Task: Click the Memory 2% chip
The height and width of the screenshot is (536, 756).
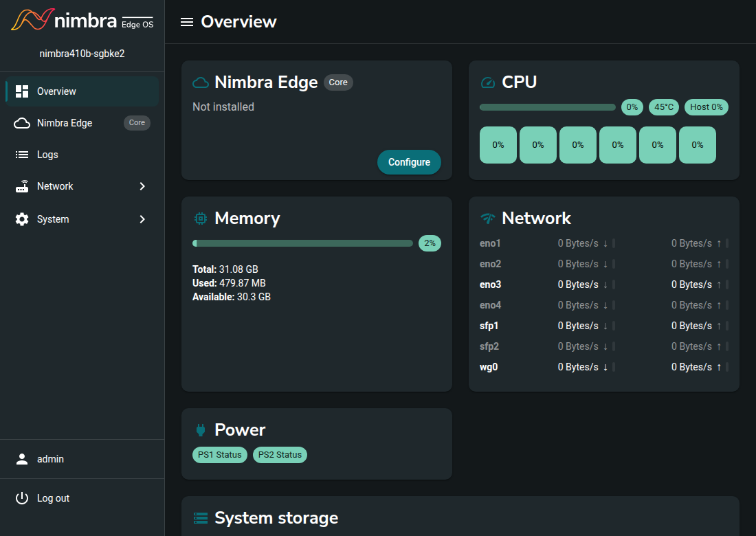Action: [430, 243]
